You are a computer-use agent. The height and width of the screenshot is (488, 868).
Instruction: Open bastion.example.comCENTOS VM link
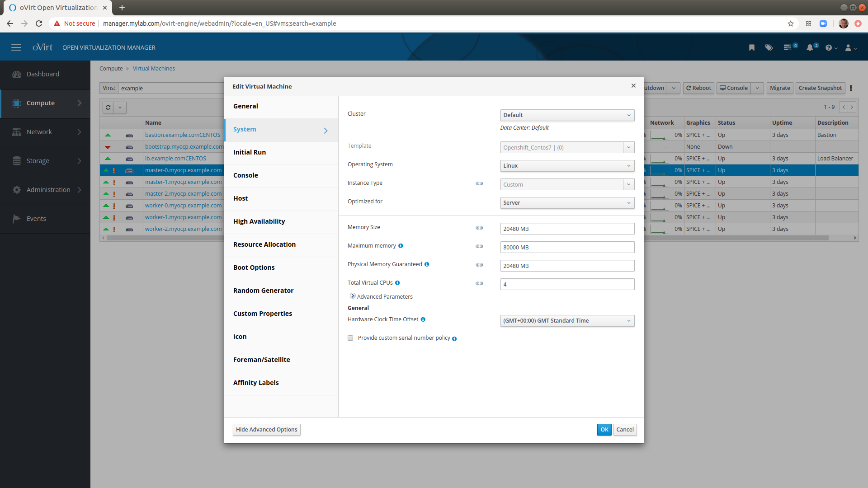click(x=183, y=135)
